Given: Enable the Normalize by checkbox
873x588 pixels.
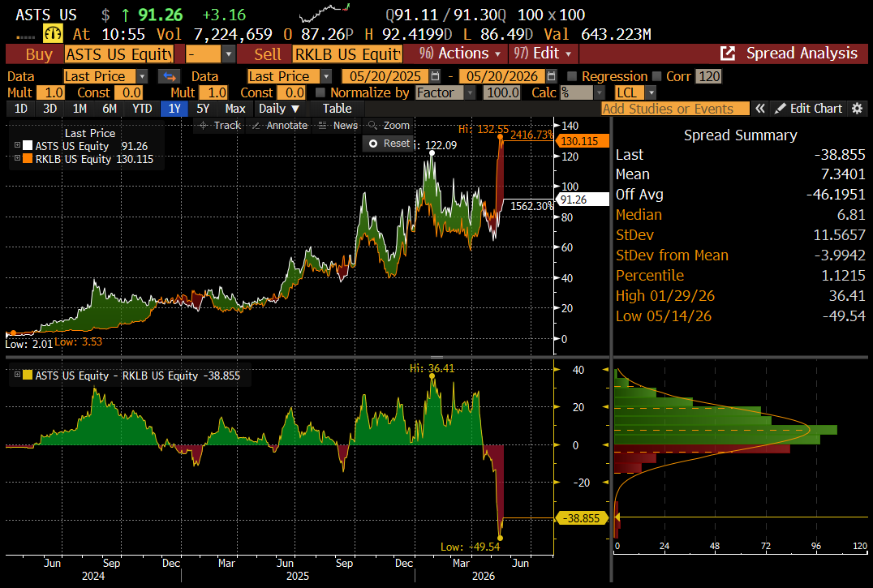Looking at the screenshot, I should 320,92.
